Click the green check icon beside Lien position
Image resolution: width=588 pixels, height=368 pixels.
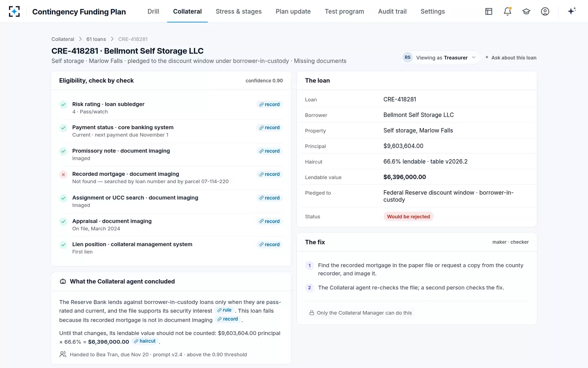63,245
